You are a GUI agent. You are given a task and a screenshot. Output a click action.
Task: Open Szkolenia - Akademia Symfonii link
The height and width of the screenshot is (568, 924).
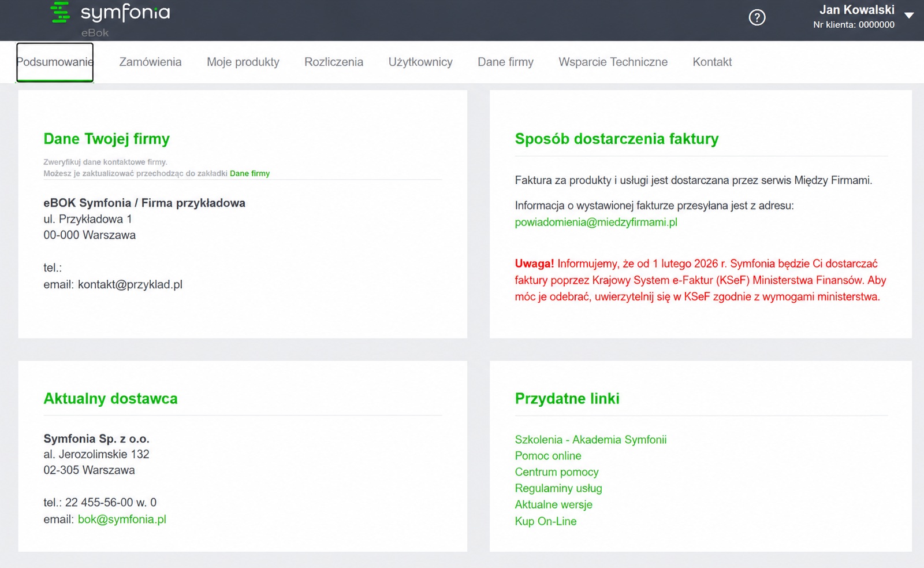tap(591, 440)
